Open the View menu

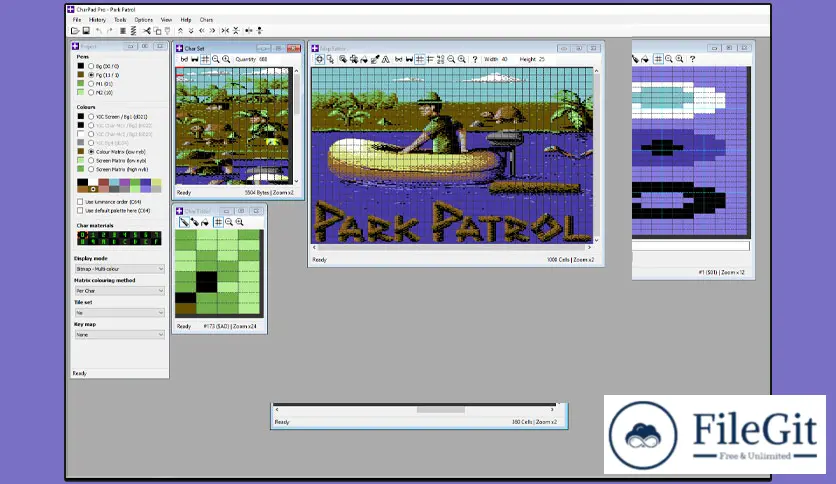(166, 20)
